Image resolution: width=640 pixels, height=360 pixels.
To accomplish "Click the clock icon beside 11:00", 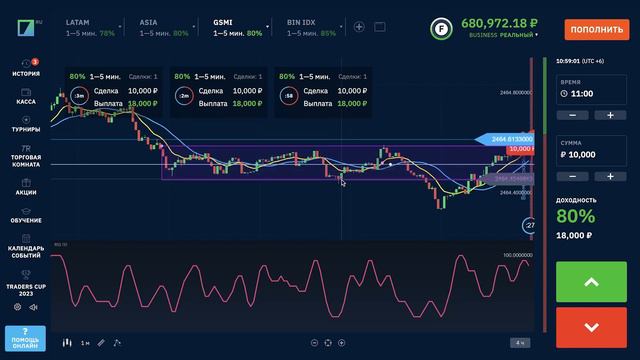I will pyautogui.click(x=564, y=93).
